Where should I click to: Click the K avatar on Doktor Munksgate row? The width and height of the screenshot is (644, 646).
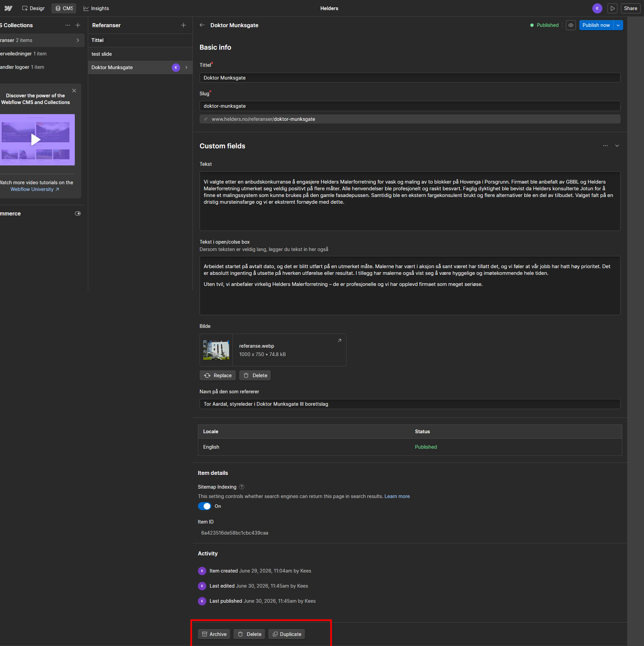coord(176,67)
